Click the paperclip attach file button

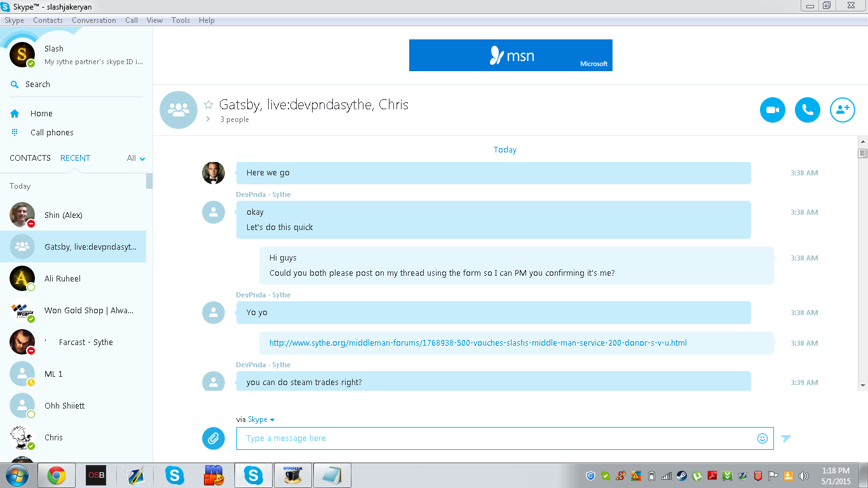pos(214,438)
